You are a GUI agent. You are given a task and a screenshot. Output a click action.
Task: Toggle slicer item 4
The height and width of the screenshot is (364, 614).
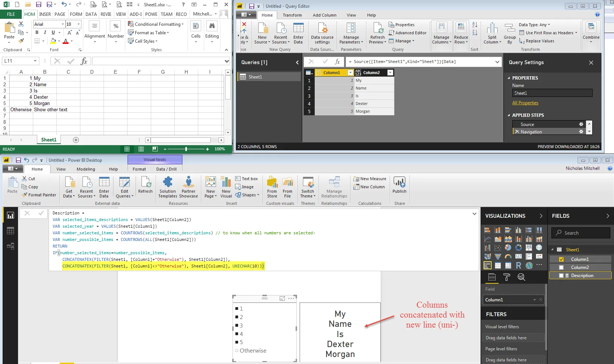click(x=237, y=334)
